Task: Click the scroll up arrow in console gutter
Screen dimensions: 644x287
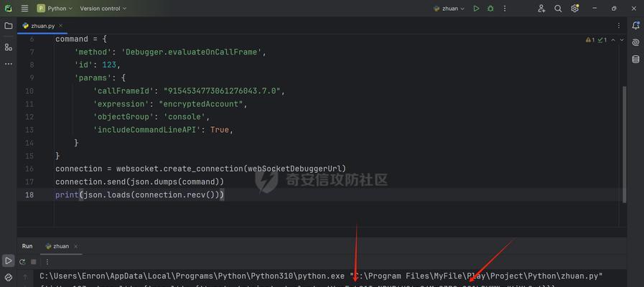Action: [x=25, y=277]
